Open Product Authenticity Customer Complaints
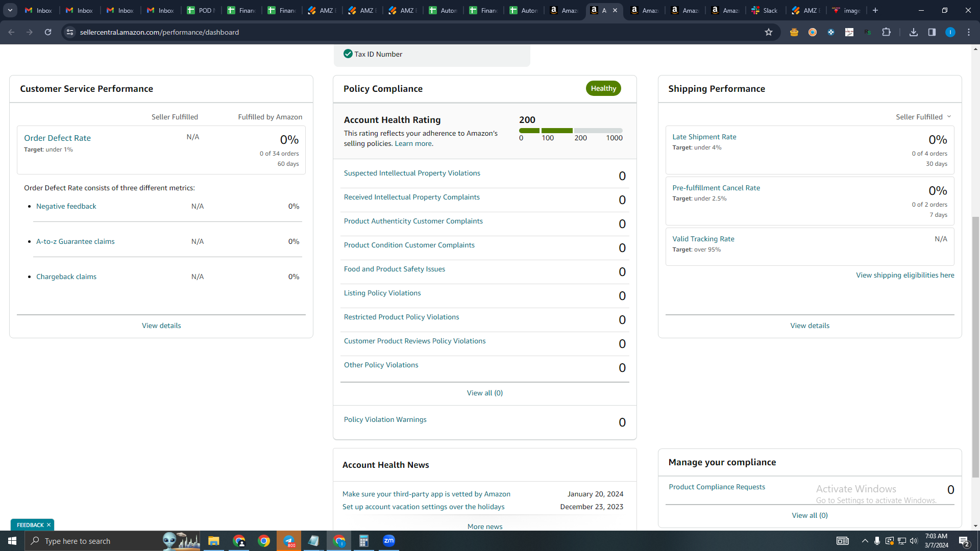 413,221
